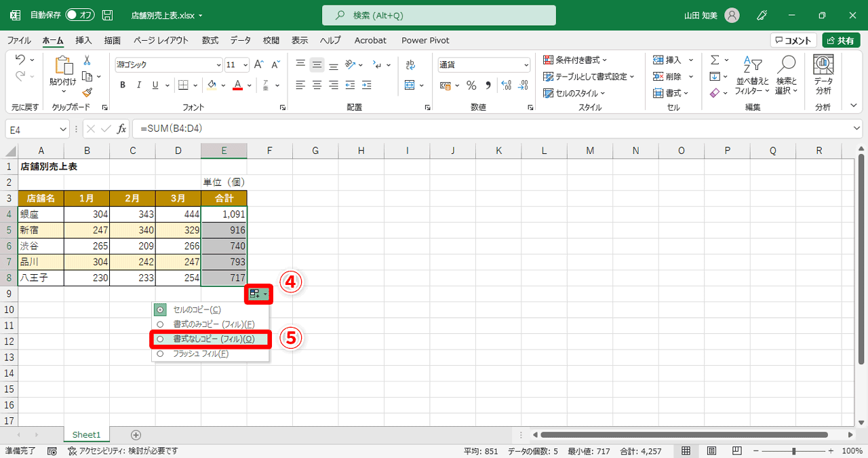The image size is (868, 458).
Task: Click the Borders icon
Action: tap(182, 85)
